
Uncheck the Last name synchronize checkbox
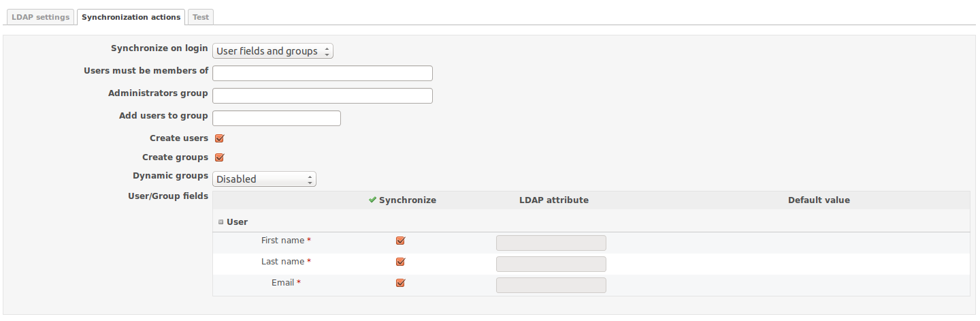click(x=400, y=262)
